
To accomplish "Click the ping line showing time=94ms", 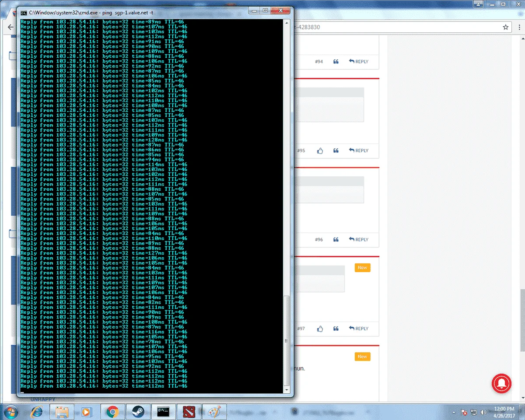I will tap(102, 160).
